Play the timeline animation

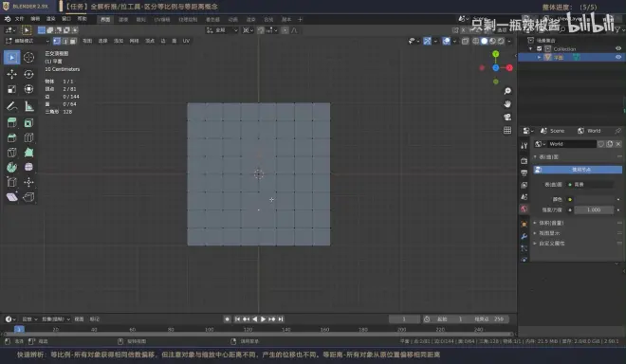pos(263,318)
